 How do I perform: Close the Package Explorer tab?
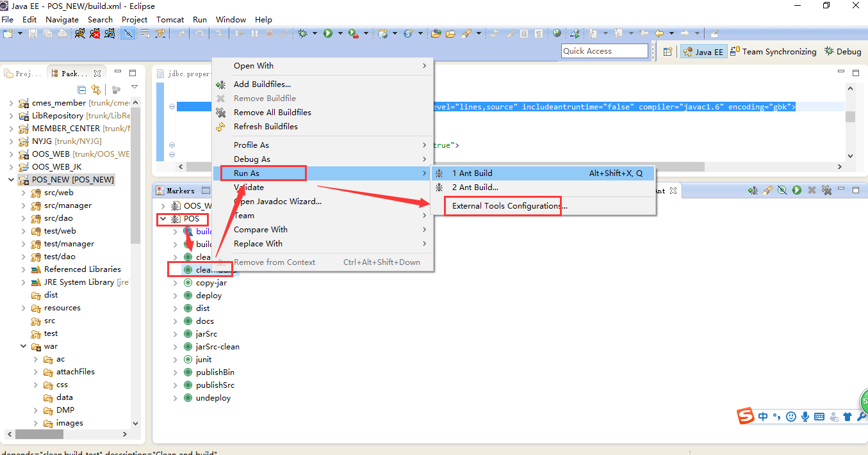[97, 74]
